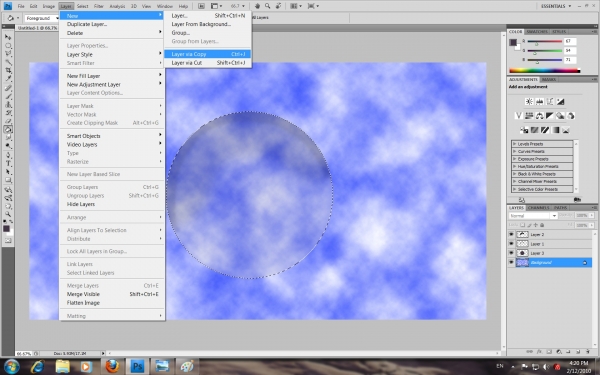The width and height of the screenshot is (600, 375).
Task: Select the Eyedropper tool
Action: tap(8, 79)
